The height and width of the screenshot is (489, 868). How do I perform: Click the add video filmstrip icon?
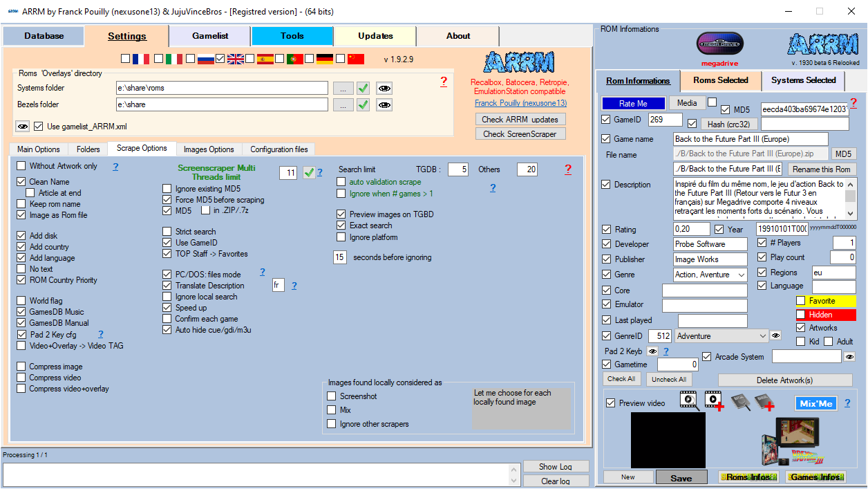pos(714,401)
